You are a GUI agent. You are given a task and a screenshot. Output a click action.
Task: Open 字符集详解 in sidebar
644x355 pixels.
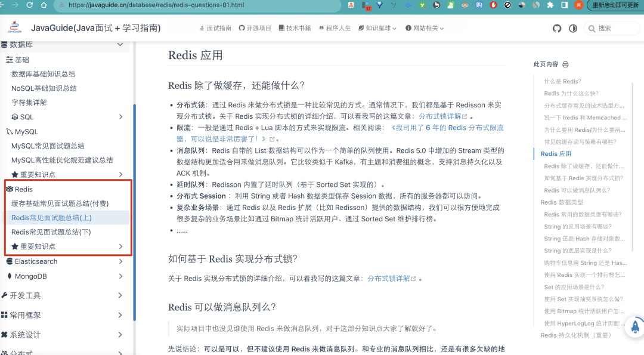click(29, 103)
